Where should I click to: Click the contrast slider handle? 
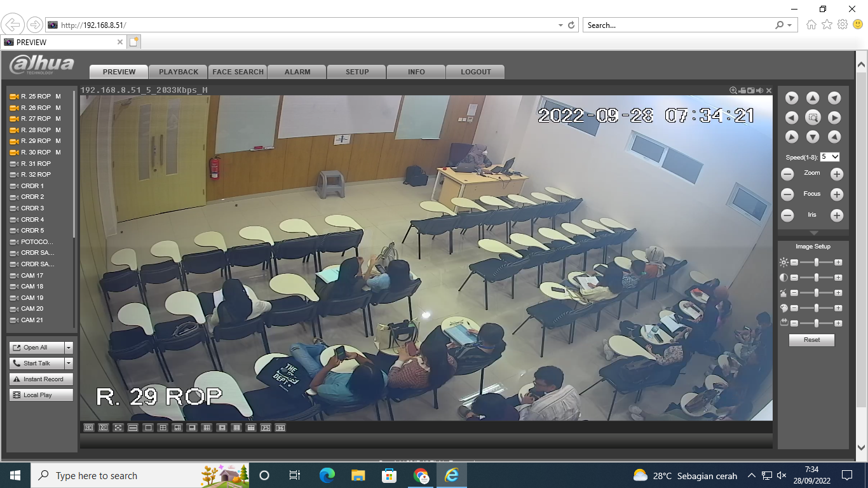(x=817, y=278)
